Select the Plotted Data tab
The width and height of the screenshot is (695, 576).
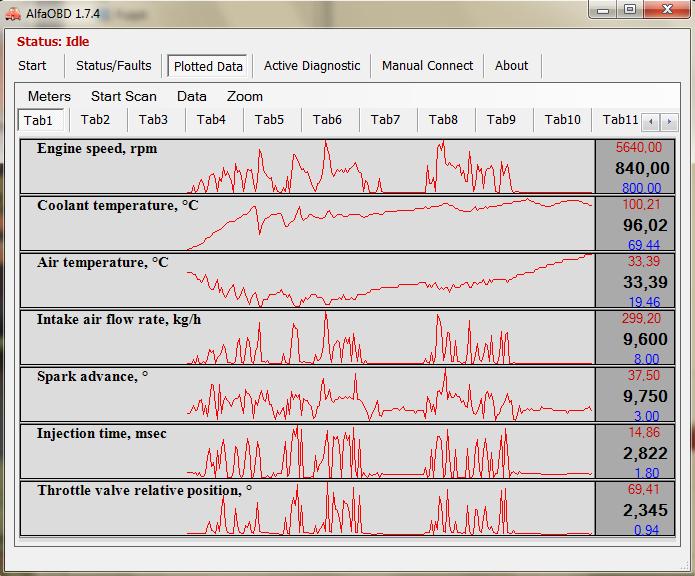point(208,67)
